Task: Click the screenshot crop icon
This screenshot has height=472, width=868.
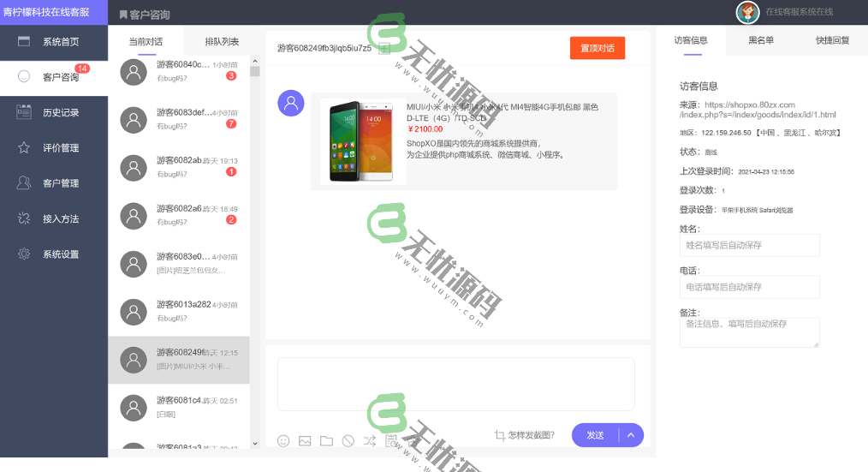Action: 499,435
